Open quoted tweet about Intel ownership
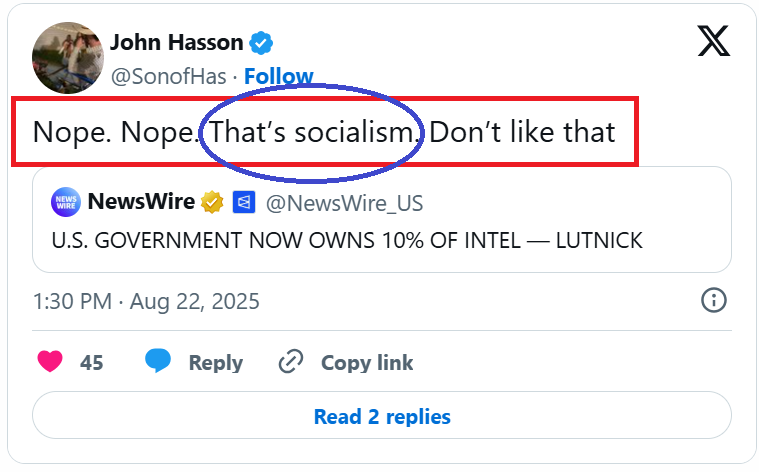The width and height of the screenshot is (759, 472). [346, 241]
